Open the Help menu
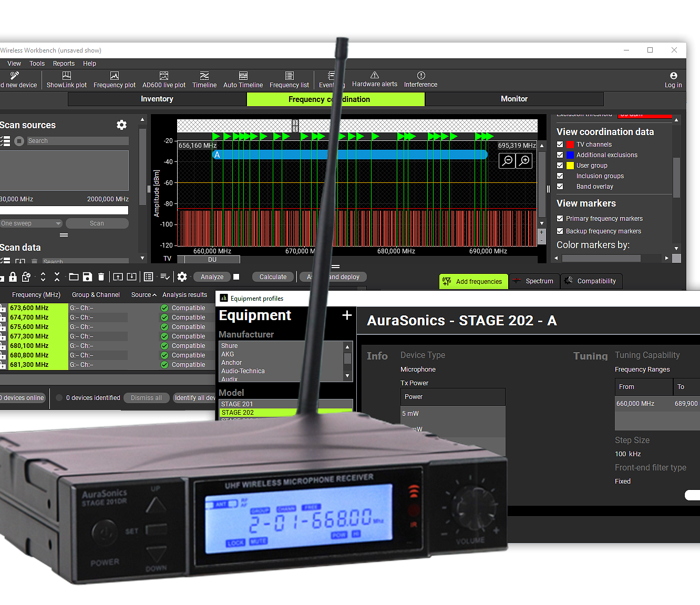The height and width of the screenshot is (605, 700). [89, 64]
